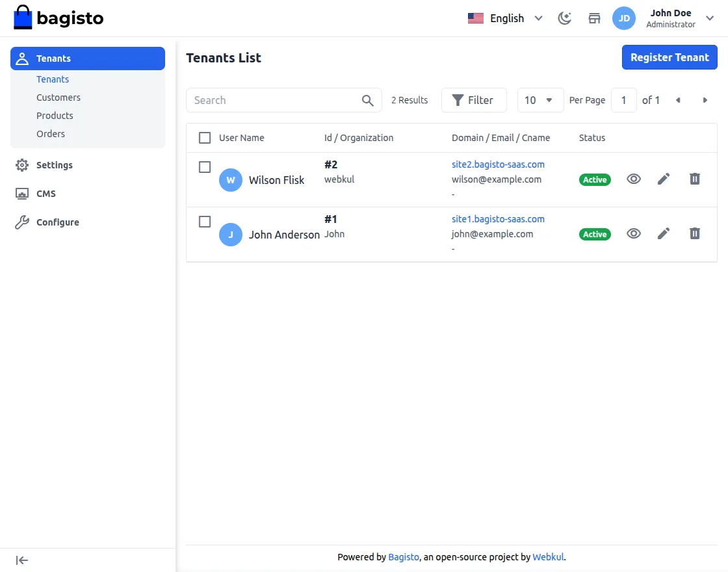
Task: Click the #1 tenant ID
Action: coord(331,219)
